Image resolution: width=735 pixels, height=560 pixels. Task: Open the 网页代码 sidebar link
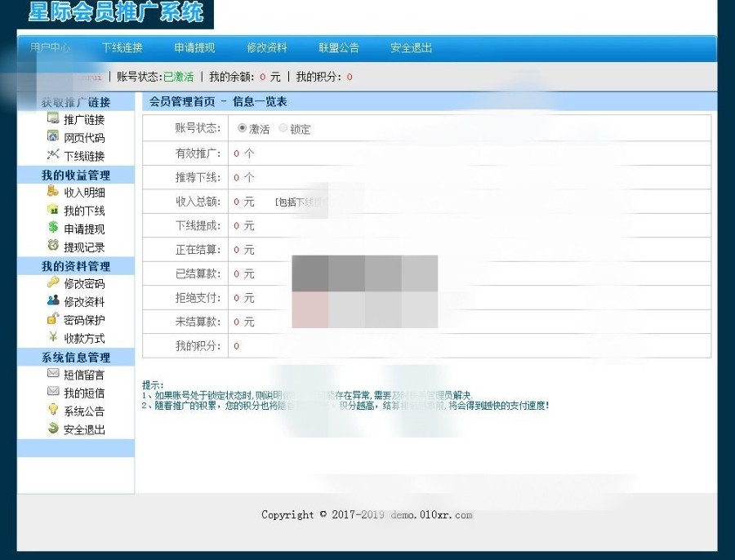[84, 138]
